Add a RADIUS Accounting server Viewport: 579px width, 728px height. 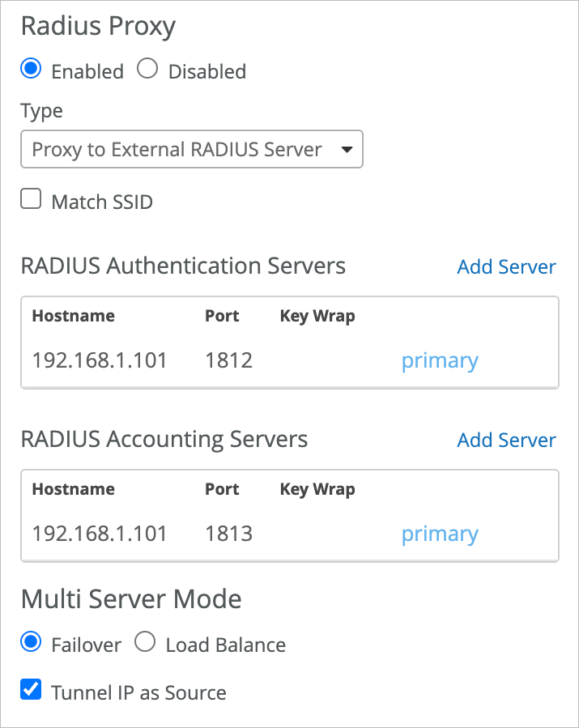(x=506, y=441)
